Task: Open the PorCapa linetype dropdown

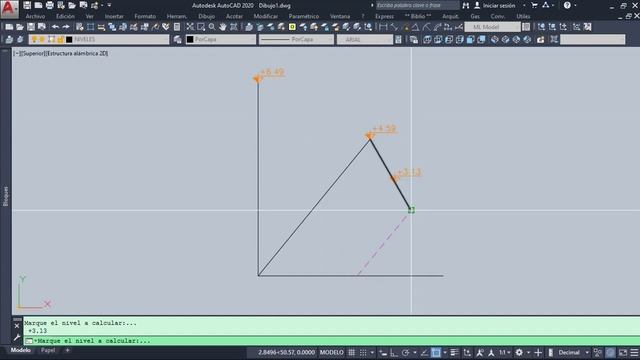Action: coord(296,39)
